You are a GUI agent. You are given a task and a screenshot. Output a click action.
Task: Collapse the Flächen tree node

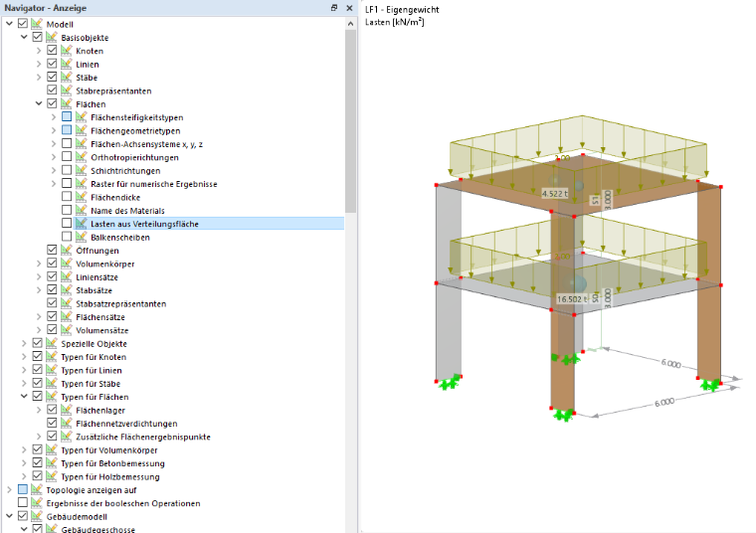pyautogui.click(x=39, y=103)
